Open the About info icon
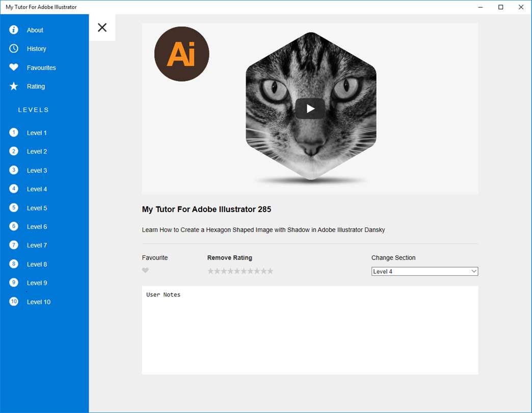This screenshot has width=532, height=413. (14, 30)
